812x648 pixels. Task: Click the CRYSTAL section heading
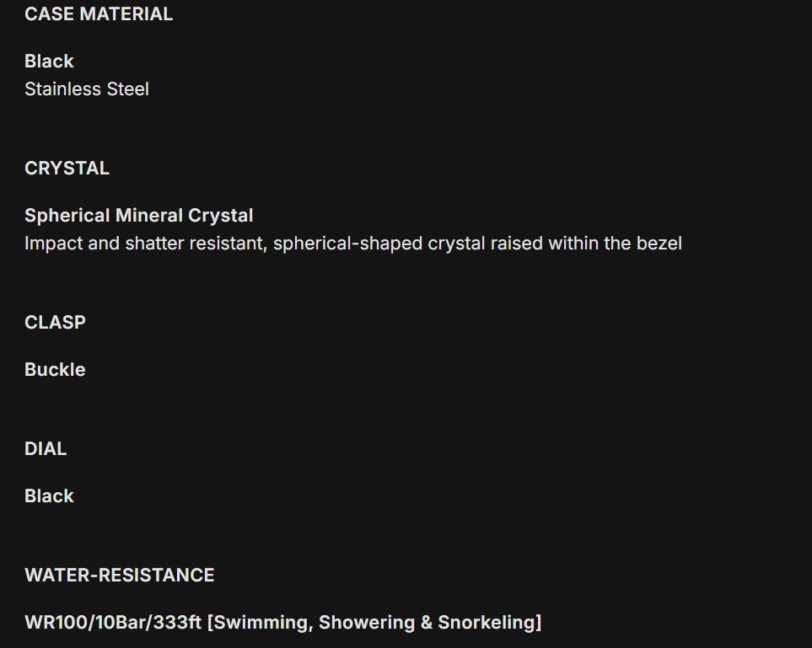(x=67, y=168)
